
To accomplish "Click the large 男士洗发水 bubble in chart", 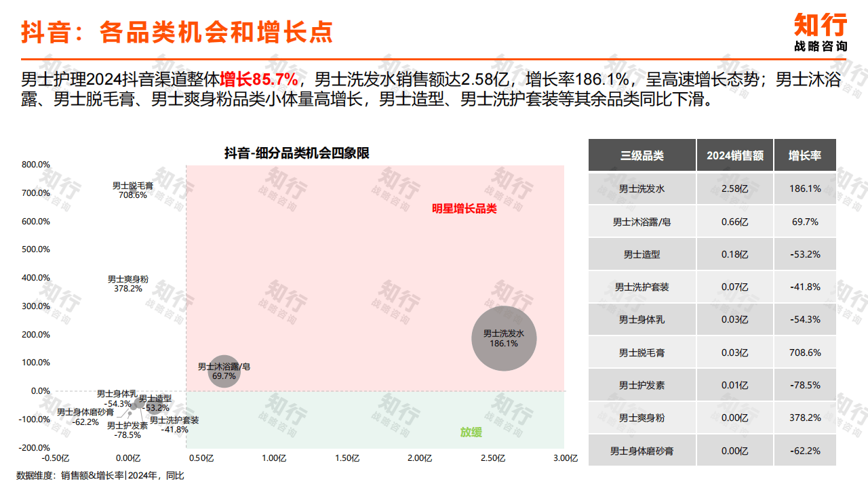I will click(504, 338).
